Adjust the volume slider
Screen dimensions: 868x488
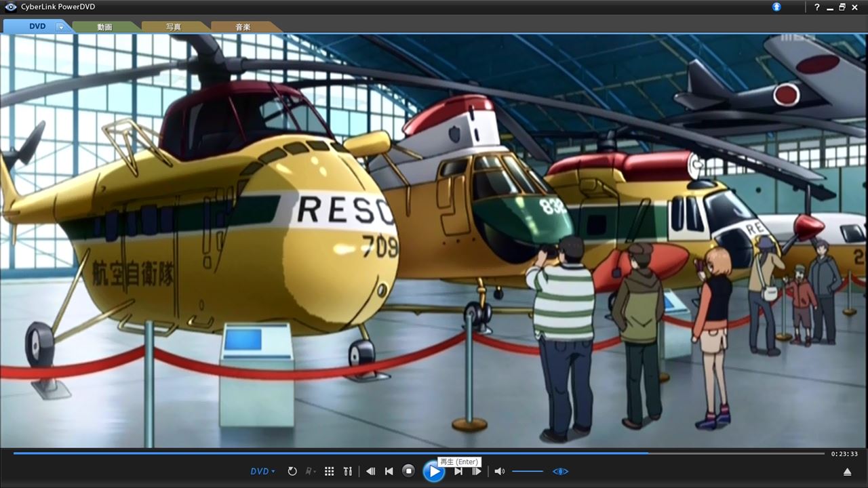[528, 471]
